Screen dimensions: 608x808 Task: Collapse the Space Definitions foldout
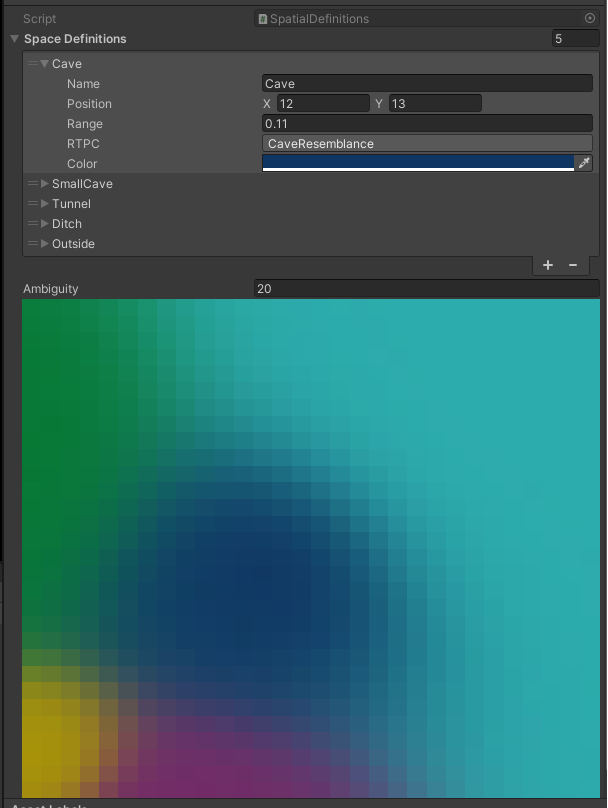pyautogui.click(x=14, y=39)
